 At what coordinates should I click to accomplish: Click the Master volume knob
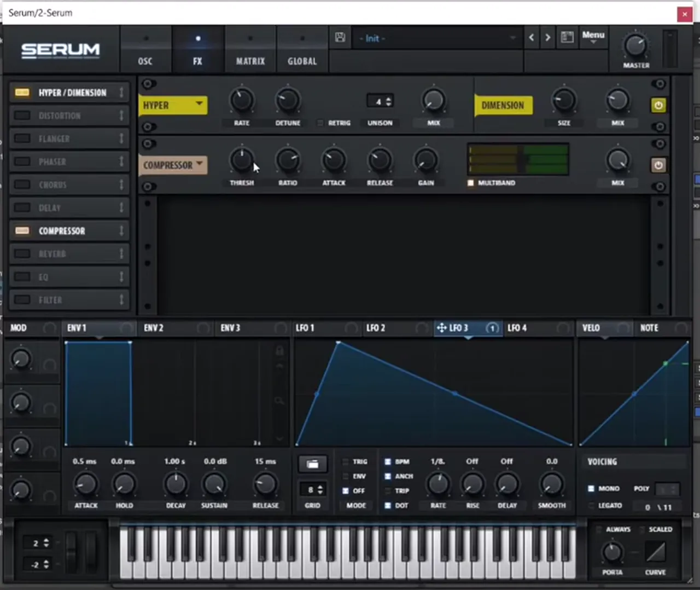coord(635,46)
